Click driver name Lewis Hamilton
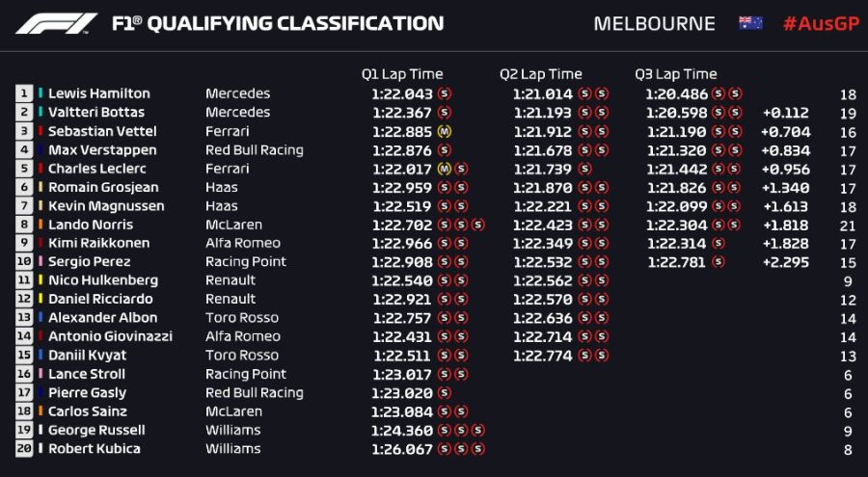The image size is (868, 477). pos(99,94)
